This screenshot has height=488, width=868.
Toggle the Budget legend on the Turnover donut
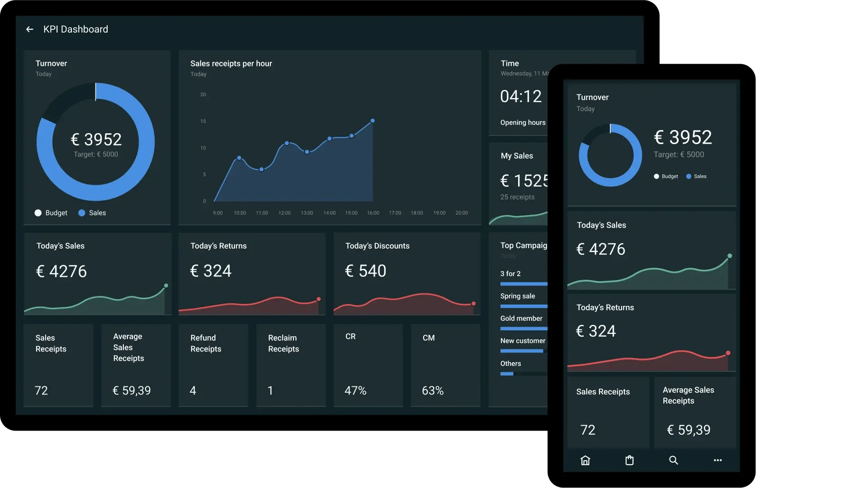coord(50,213)
